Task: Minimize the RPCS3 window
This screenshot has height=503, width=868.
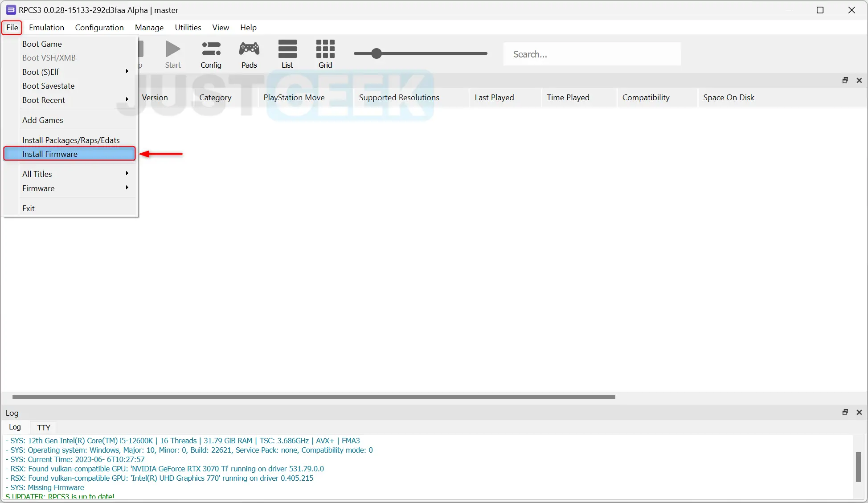Action: 789,10
